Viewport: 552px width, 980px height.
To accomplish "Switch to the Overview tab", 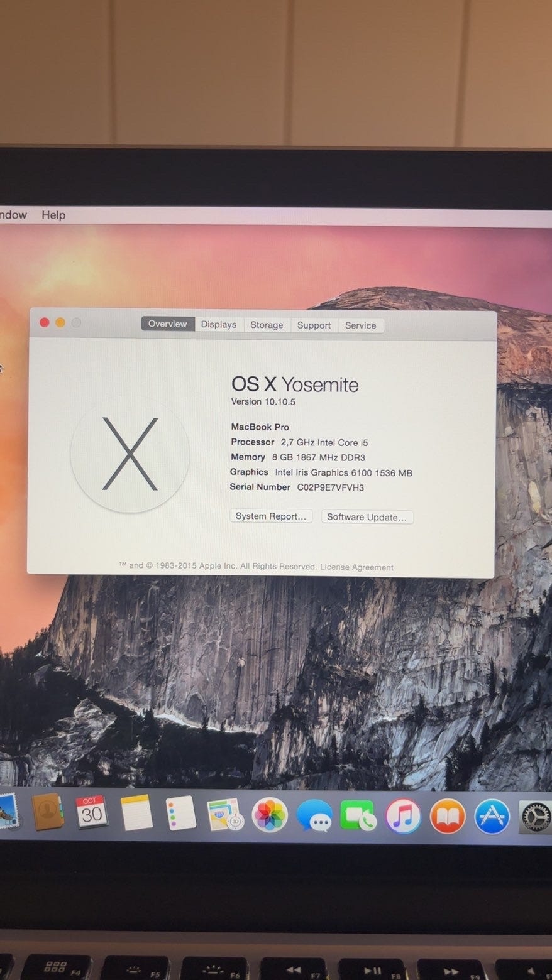I will [x=167, y=324].
